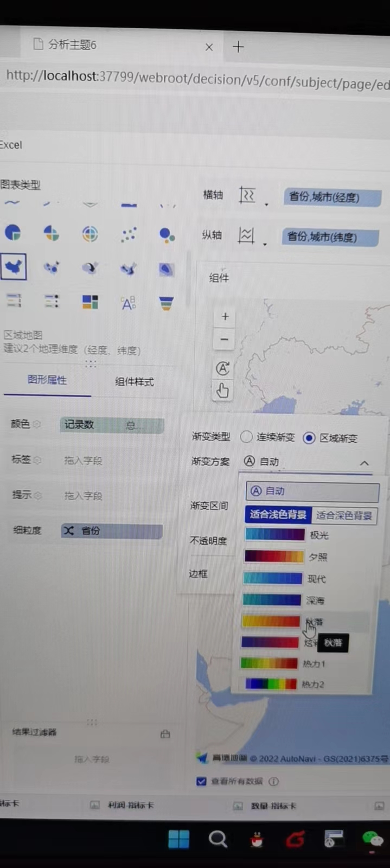Click the vertical axis settings icon
390x868 pixels.
[x=246, y=235]
